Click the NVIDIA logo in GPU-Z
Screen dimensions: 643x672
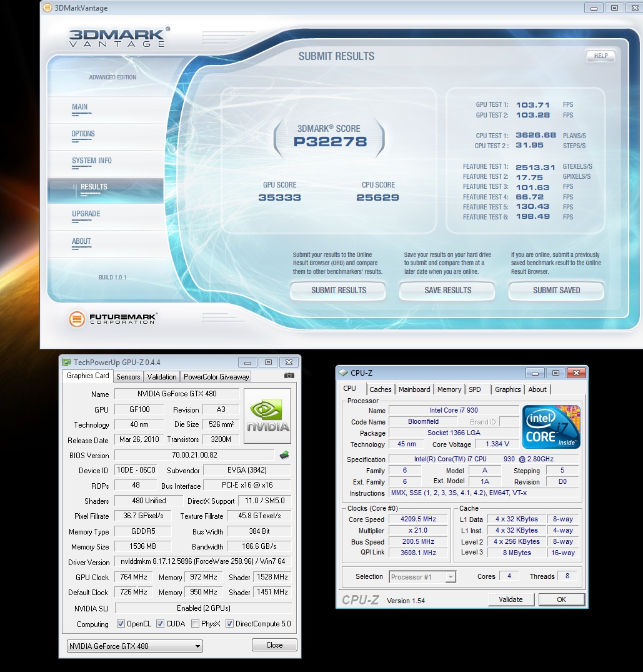[x=267, y=416]
